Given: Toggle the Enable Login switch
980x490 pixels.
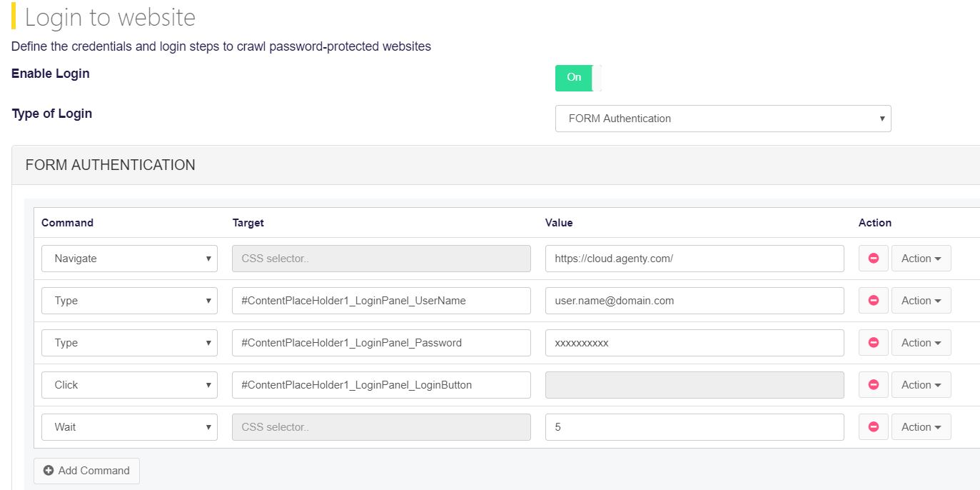Looking at the screenshot, I should click(x=578, y=78).
